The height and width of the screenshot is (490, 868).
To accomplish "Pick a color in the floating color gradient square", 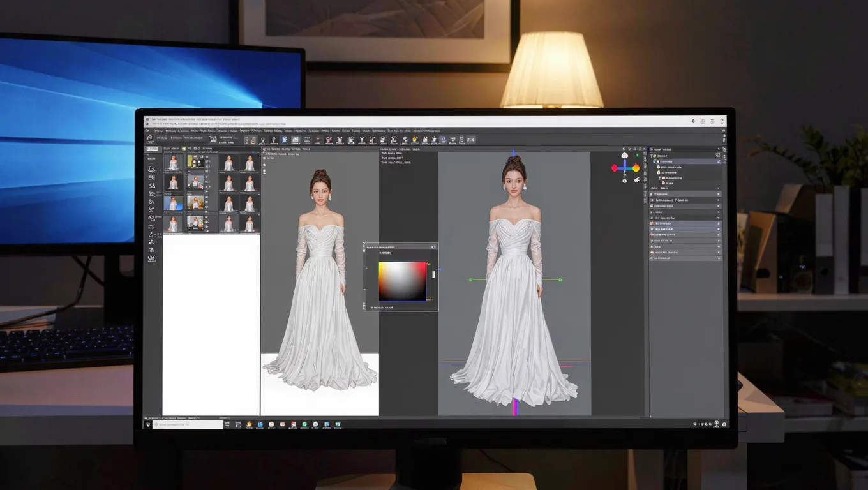I will click(402, 281).
